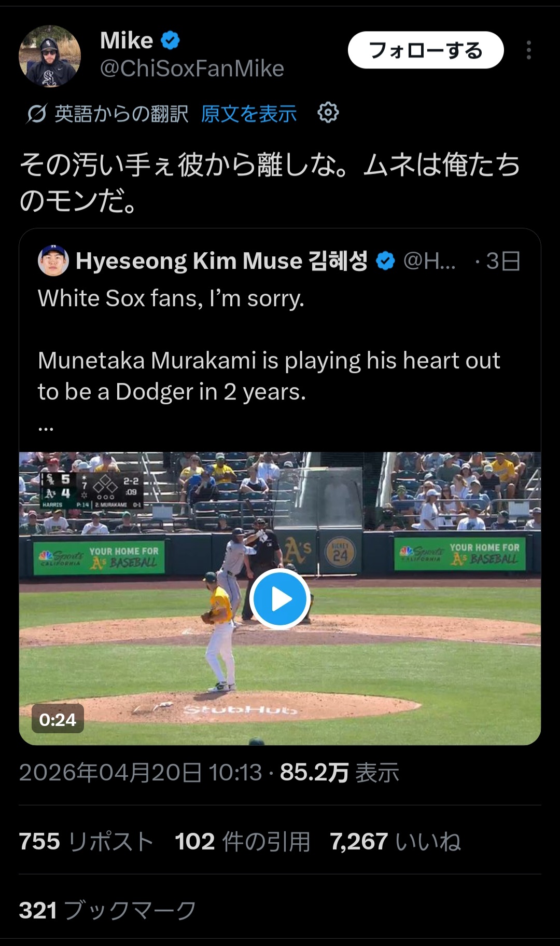The width and height of the screenshot is (560, 946).
Task: Click the 0:24 video duration badge
Action: [x=58, y=719]
